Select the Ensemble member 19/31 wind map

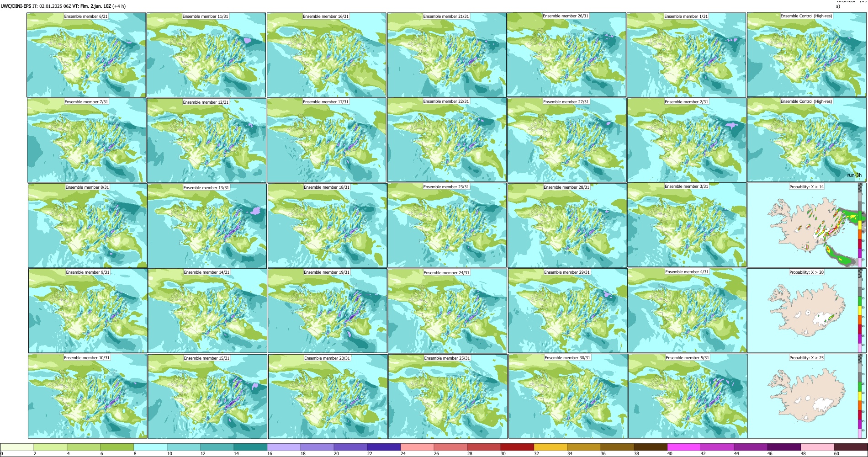tap(328, 311)
